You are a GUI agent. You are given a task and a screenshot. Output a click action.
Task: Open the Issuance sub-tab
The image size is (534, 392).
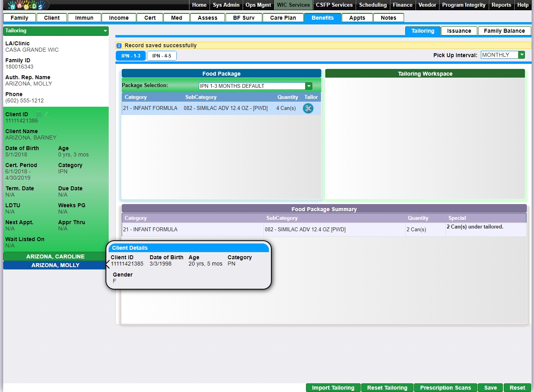(459, 31)
